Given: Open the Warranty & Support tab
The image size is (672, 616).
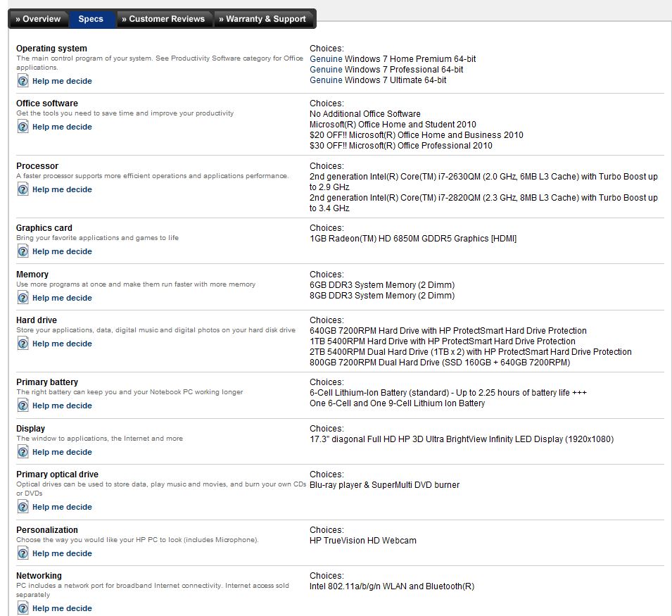Looking at the screenshot, I should pyautogui.click(x=262, y=19).
